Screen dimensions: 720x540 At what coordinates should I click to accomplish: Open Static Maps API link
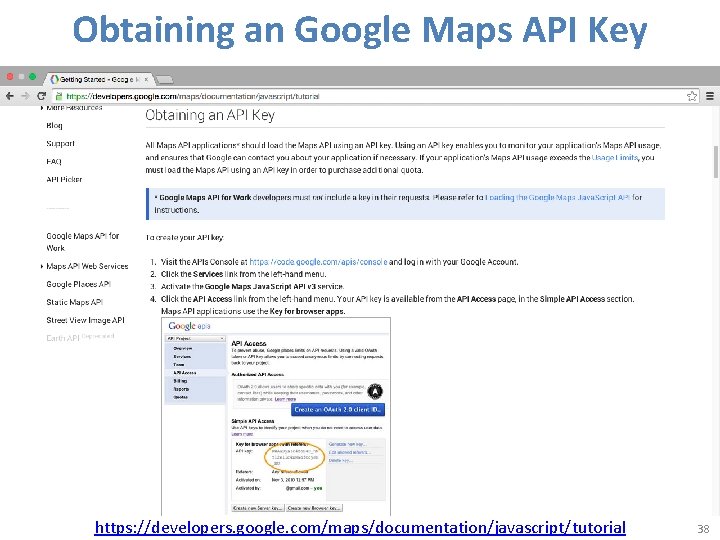pos(74,302)
